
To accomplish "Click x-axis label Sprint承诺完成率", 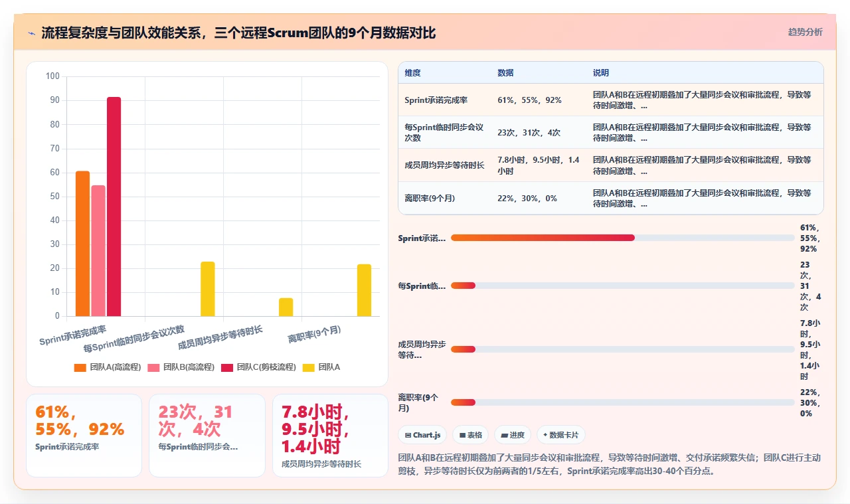I will coord(72,335).
